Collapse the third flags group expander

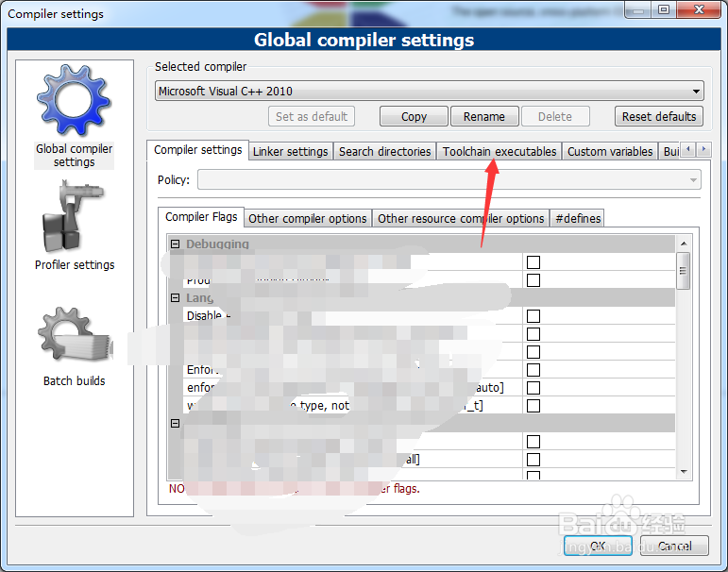click(x=175, y=423)
